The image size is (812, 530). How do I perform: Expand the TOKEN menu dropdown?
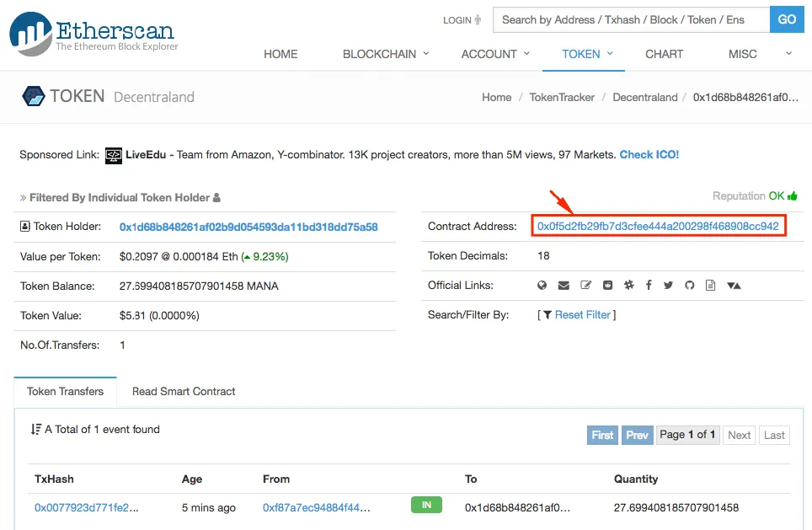point(588,54)
